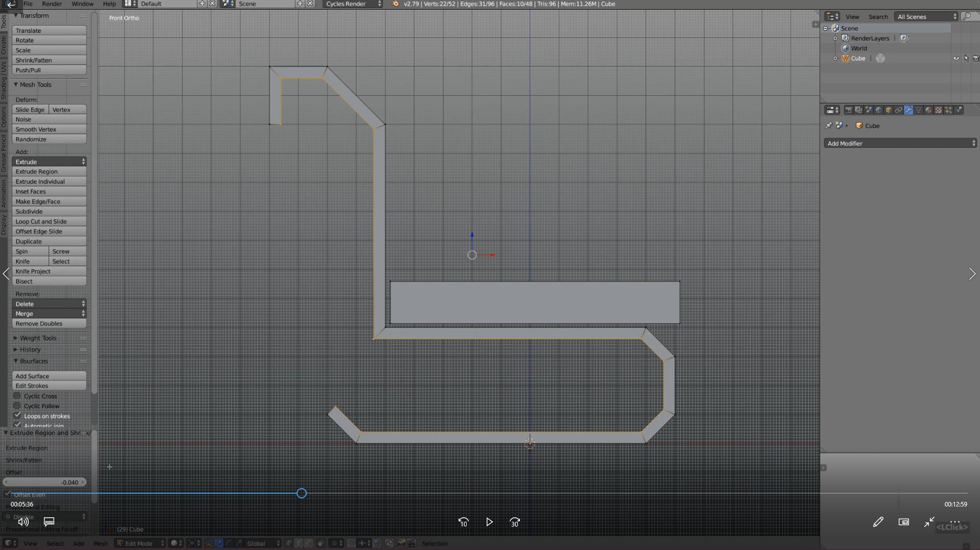
Task: Open the Texture checker properties tab
Action: coord(938,110)
